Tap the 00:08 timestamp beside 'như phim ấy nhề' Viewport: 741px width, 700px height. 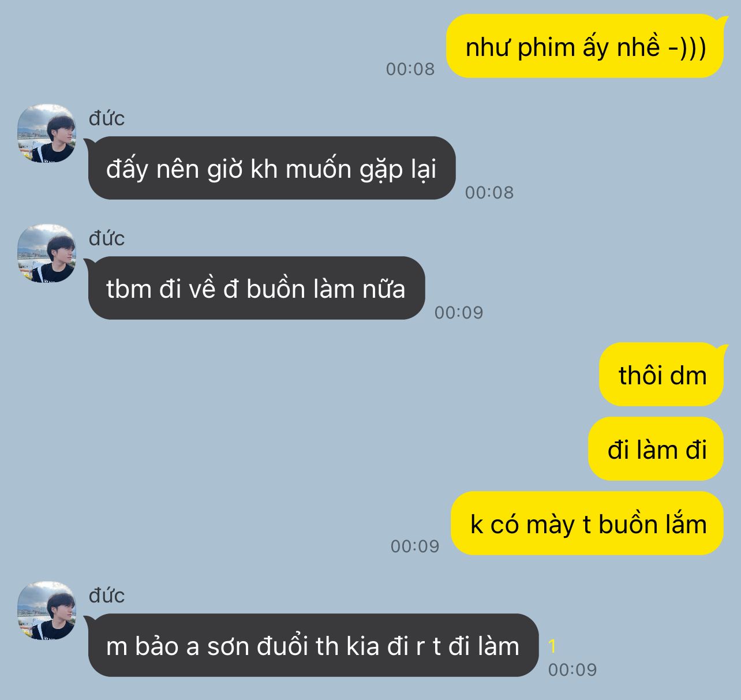tap(410, 69)
